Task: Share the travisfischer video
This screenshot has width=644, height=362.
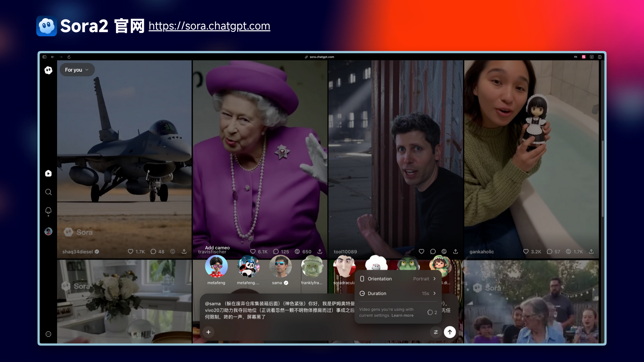Action: [x=320, y=251]
